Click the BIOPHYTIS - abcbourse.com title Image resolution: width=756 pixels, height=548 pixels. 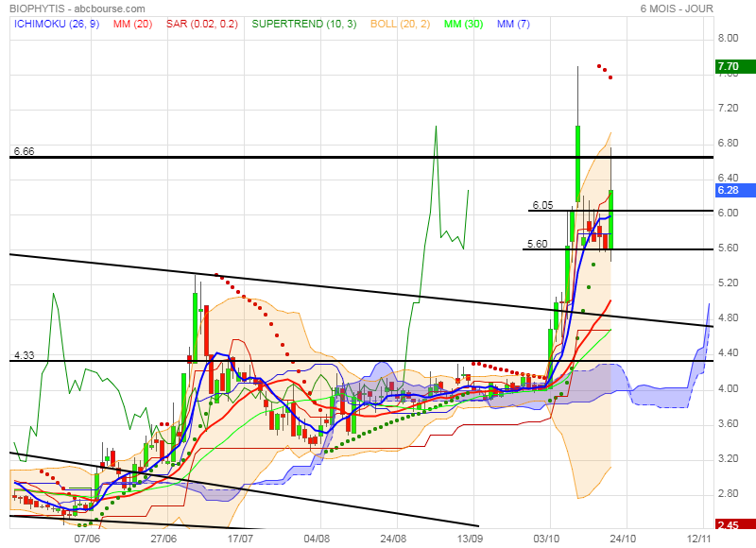tap(77, 9)
